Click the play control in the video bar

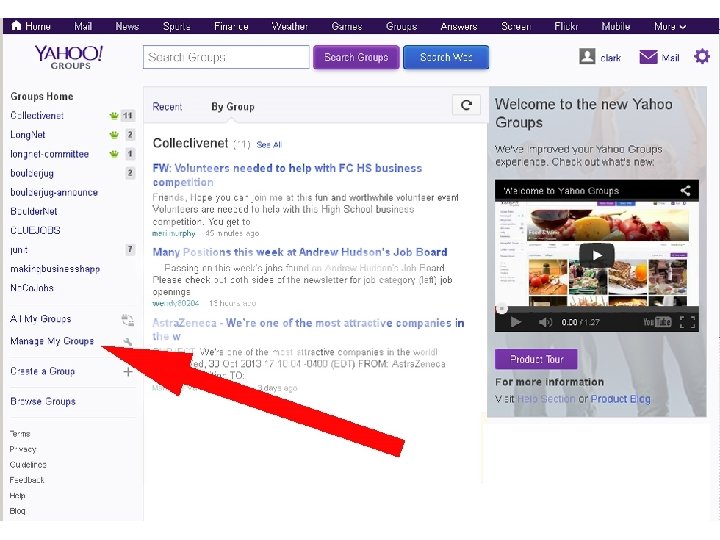click(x=516, y=322)
